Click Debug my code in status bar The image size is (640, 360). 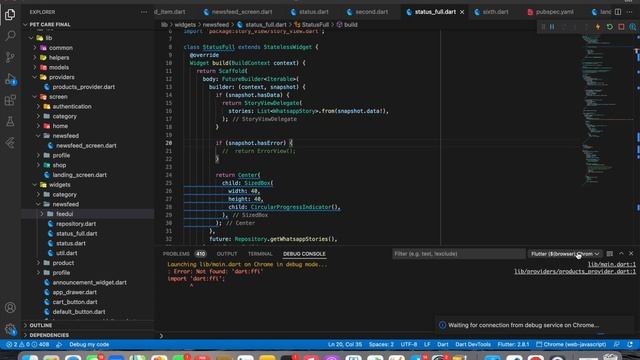point(89,344)
